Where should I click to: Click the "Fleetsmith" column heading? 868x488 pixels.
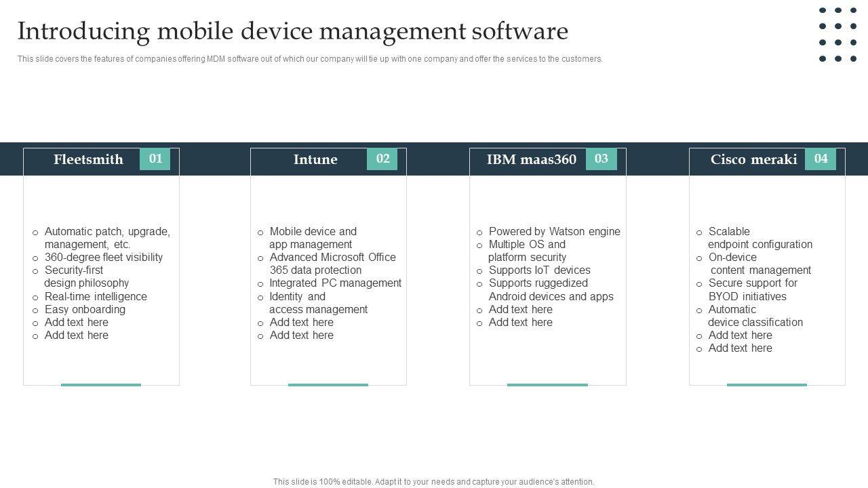click(x=89, y=159)
